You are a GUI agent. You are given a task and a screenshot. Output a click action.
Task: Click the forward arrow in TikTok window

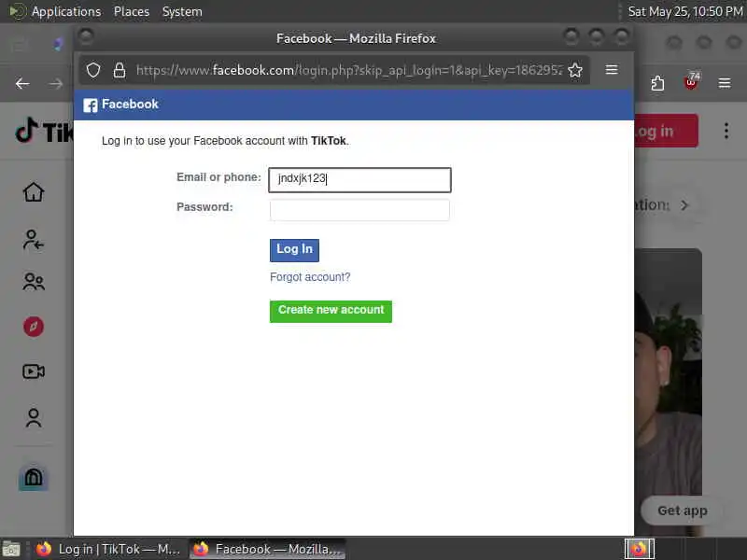pyautogui.click(x=56, y=84)
